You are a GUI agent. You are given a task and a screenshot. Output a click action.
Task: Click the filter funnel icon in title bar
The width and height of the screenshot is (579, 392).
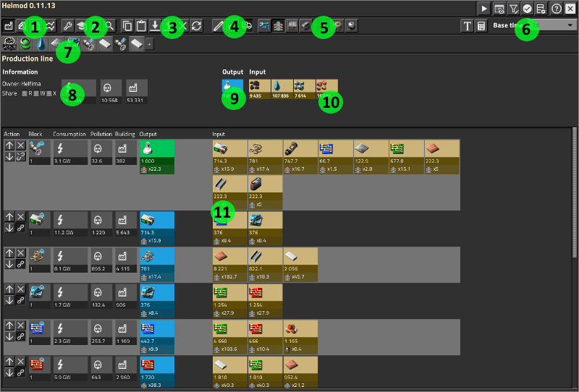(513, 8)
